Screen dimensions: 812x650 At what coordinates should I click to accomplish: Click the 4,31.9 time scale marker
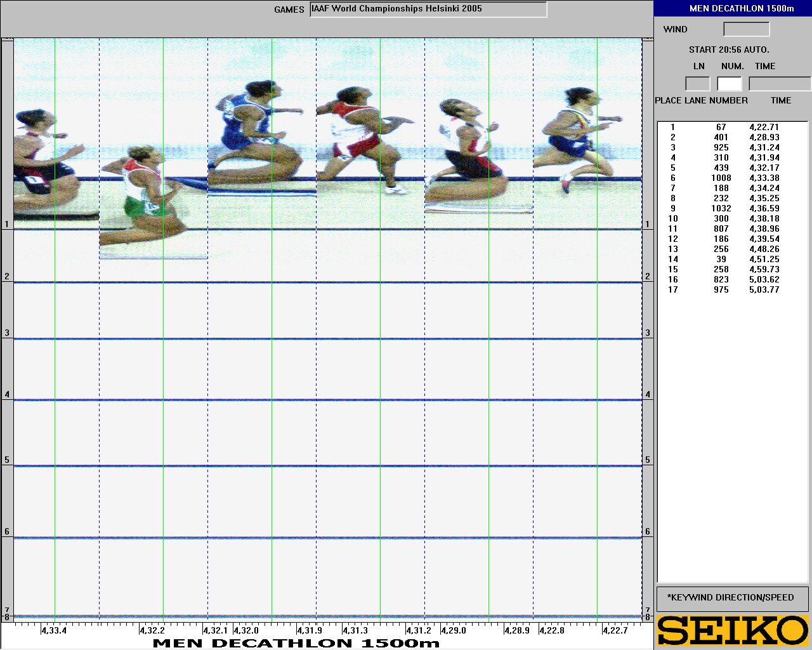point(310,630)
